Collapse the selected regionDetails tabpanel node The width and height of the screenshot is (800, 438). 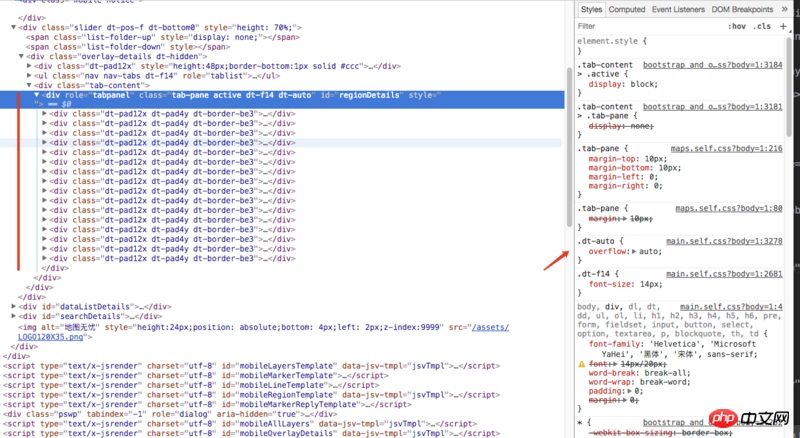click(x=37, y=95)
